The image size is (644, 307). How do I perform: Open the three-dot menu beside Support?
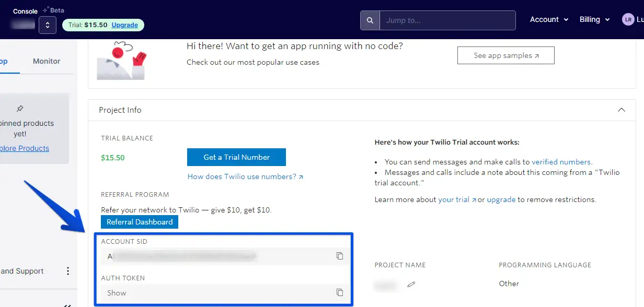[x=67, y=271]
